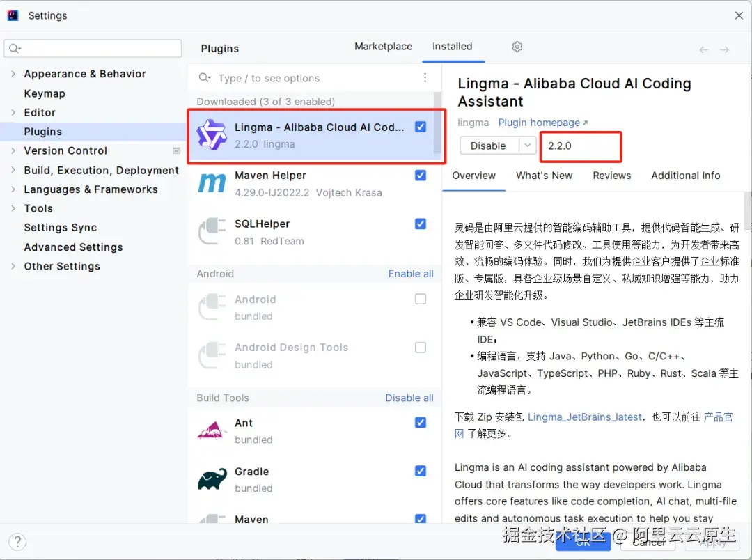The image size is (752, 560).
Task: Click the IntelliJ Settings window icon
Action: 13,15
